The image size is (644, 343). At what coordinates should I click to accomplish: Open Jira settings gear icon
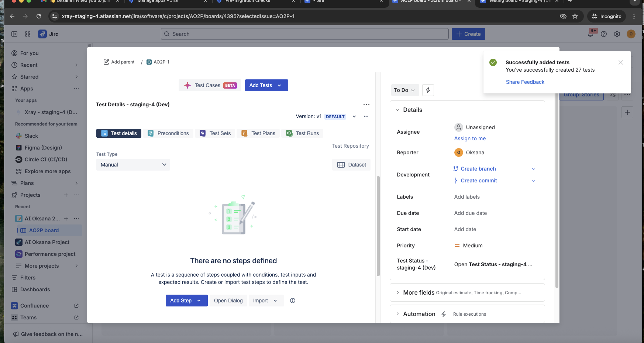click(x=617, y=34)
